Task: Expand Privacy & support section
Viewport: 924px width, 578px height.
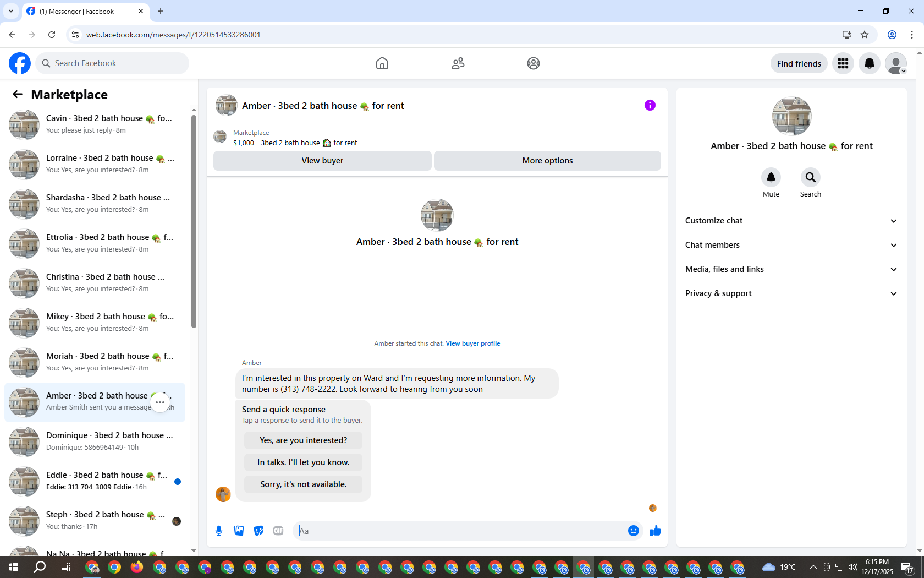Action: (x=791, y=293)
